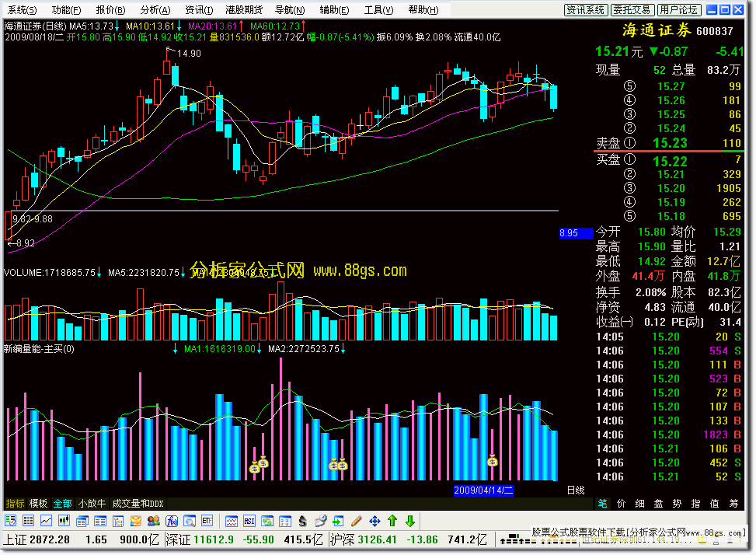Screen dimensions: 756x555
Task: Open the ETF toolbar icon
Action: coord(207,522)
